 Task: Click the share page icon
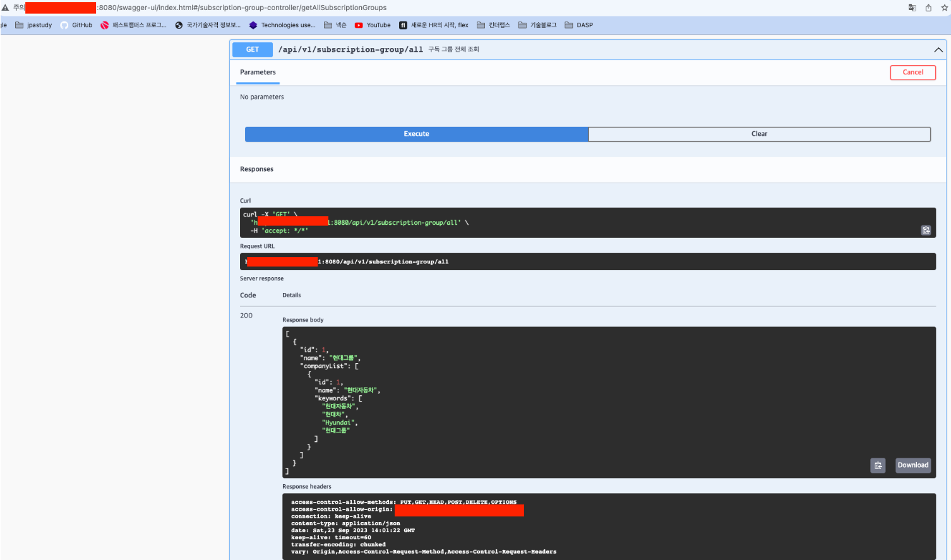click(928, 8)
